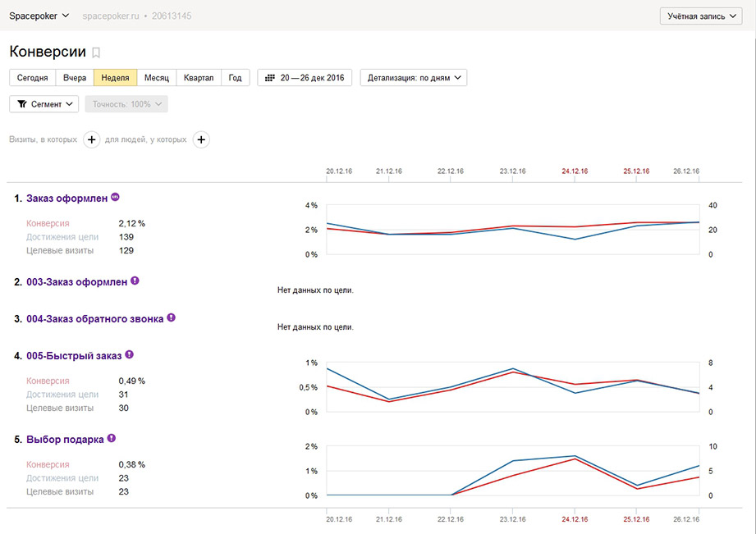This screenshot has width=756, height=534.
Task: Click the info icon beside '004-Заказ обратного звонка'
Action: (x=171, y=317)
